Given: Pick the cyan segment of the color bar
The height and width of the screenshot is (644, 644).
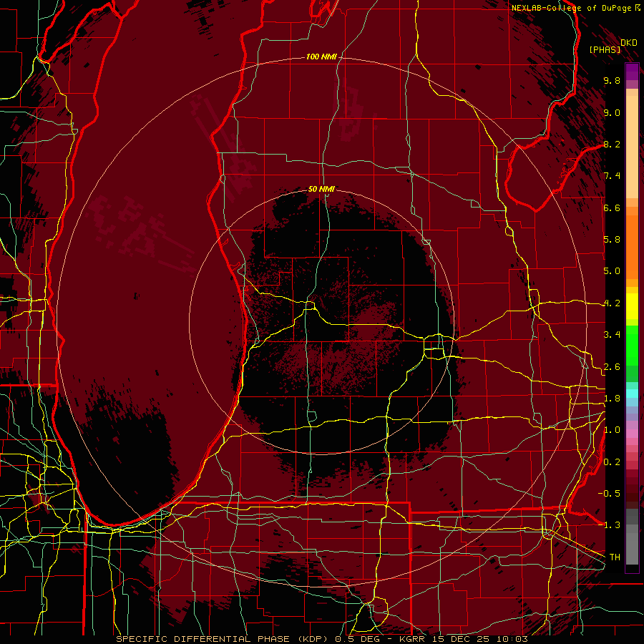Looking at the screenshot, I should [632, 394].
